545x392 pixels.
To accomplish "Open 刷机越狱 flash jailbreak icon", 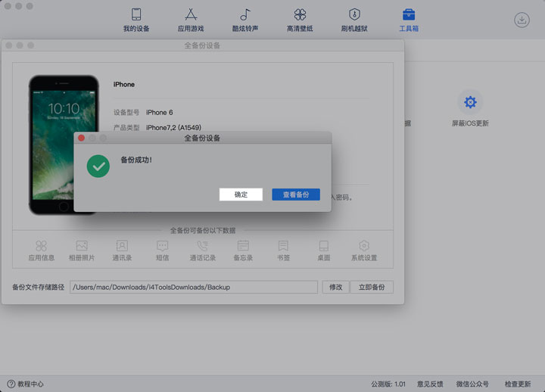I will [354, 15].
